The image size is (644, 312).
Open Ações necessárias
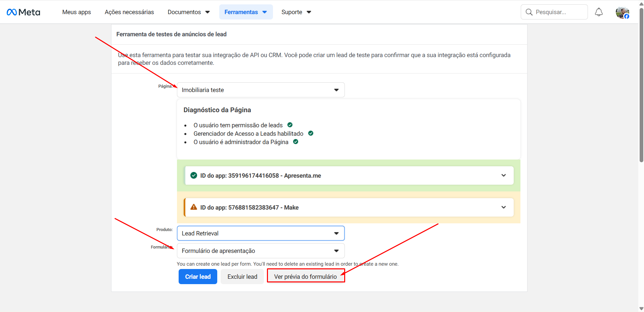pyautogui.click(x=129, y=12)
